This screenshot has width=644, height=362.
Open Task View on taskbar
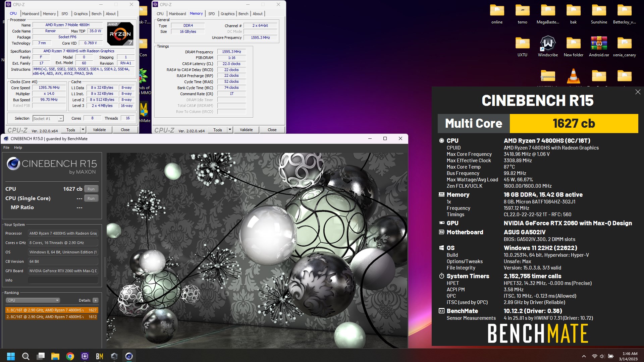[x=41, y=356]
